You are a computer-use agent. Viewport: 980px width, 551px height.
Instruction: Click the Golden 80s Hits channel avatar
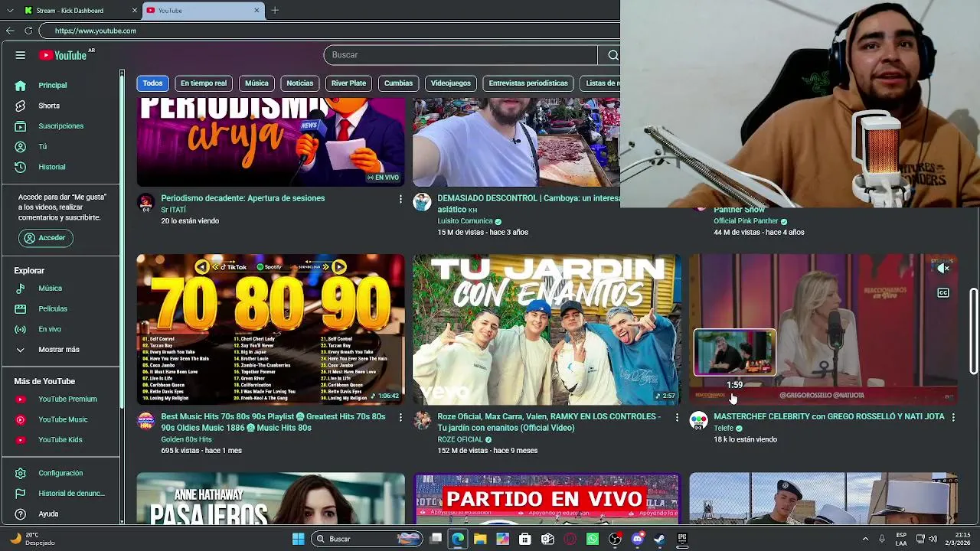pos(145,421)
